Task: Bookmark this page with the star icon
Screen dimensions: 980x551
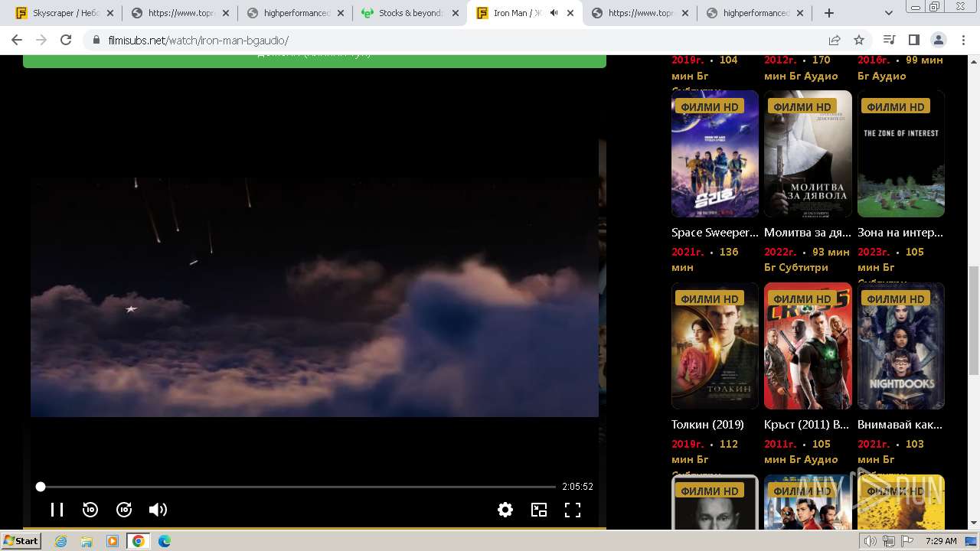Action: click(859, 40)
